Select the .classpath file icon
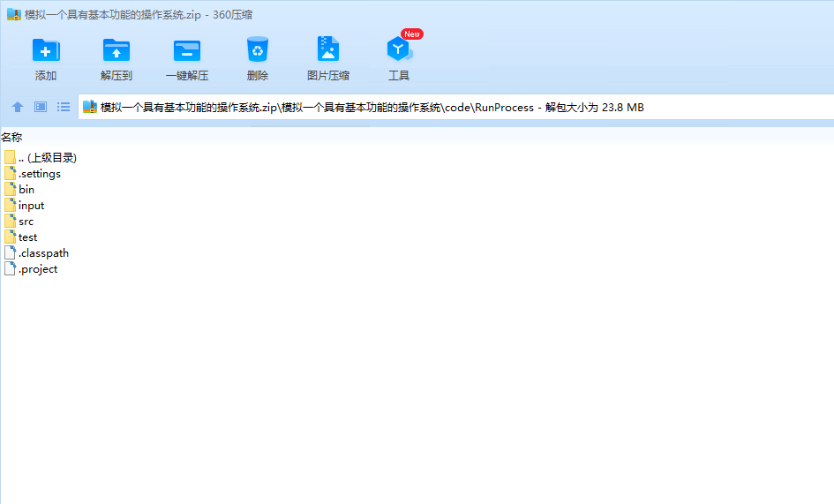This screenshot has width=834, height=504. [x=10, y=252]
